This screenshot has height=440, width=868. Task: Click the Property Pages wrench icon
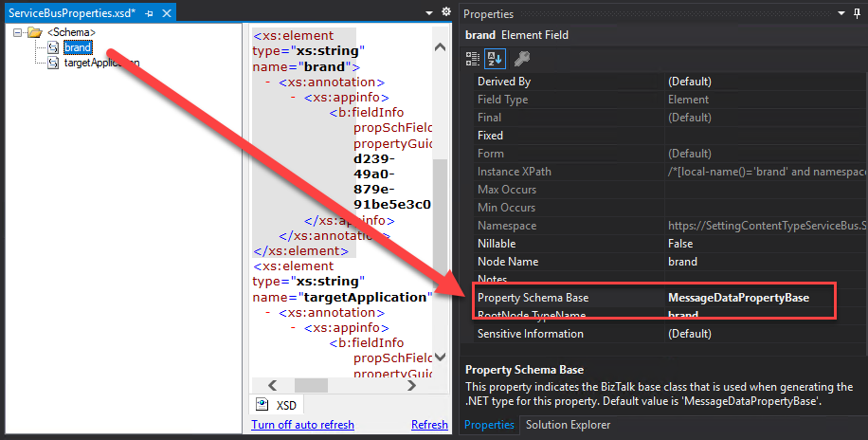[520, 59]
